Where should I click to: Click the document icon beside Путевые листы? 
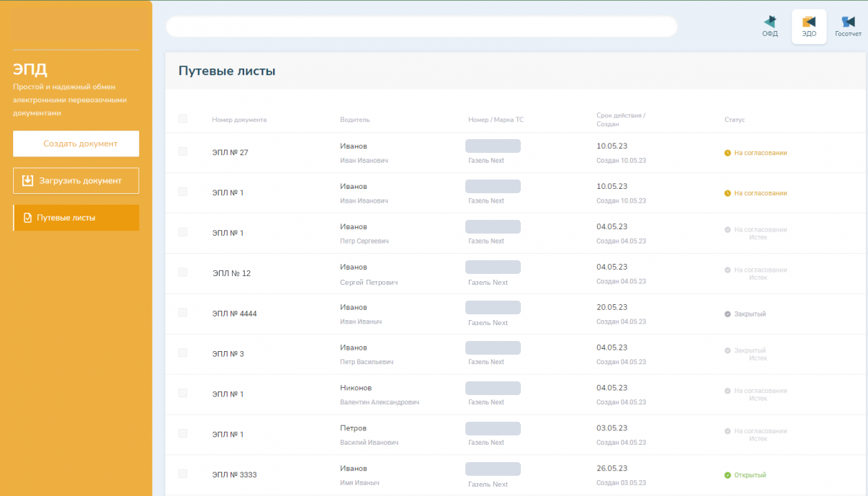[28, 218]
